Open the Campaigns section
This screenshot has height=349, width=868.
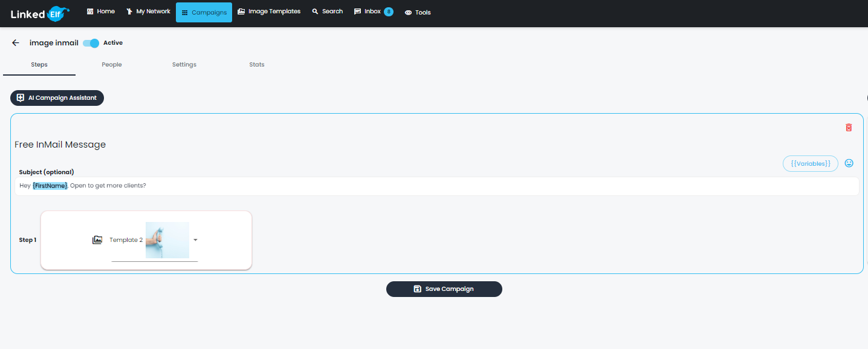pyautogui.click(x=204, y=12)
